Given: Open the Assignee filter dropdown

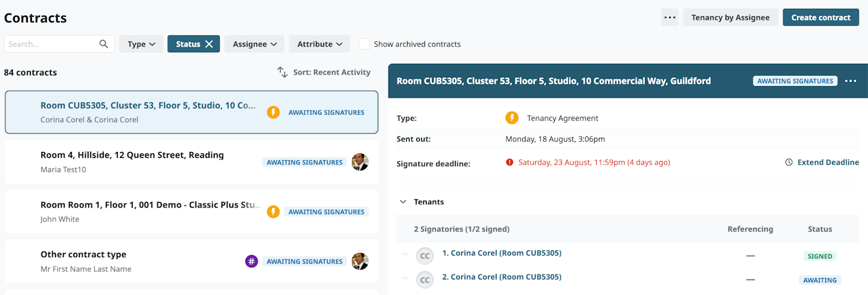Looking at the screenshot, I should (x=254, y=44).
